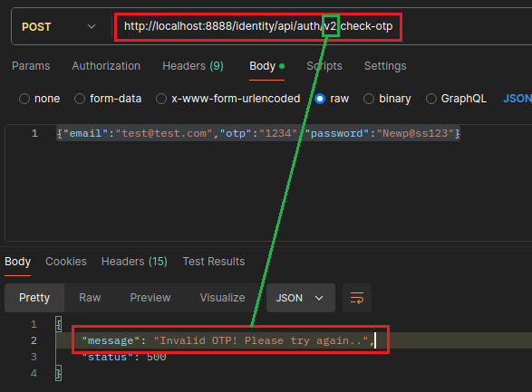Select the binary body radio button
Viewport: 532px width, 392px height.
(x=369, y=99)
